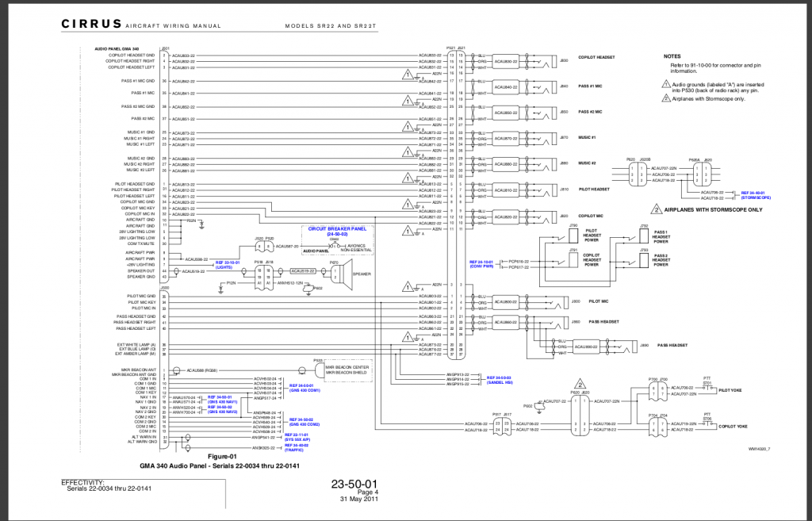812x521 pixels.
Task: Click the MKR BEACON CENTER shield box
Action: click(347, 369)
